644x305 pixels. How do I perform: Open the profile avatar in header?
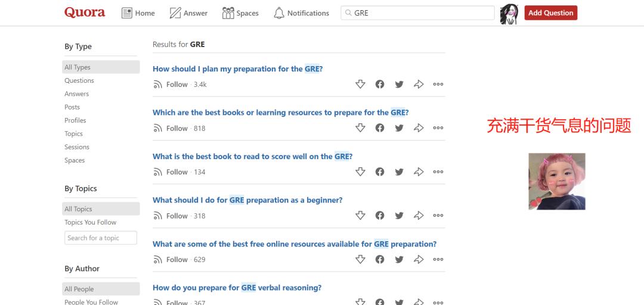pos(509,13)
